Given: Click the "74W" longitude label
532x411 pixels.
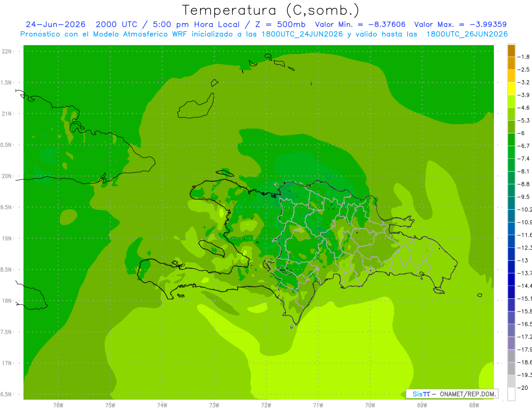Looking at the screenshot, I should point(162,405).
